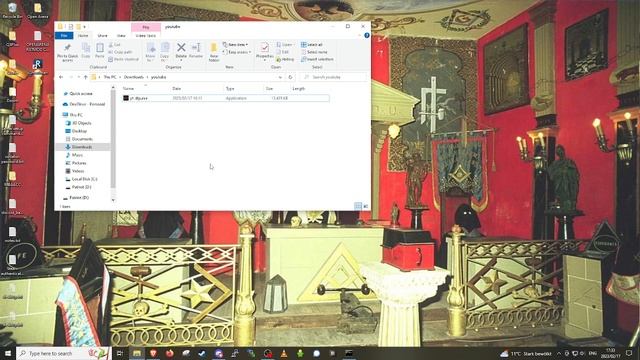Click the Back navigation arrow
640x360 pixels.
(x=61, y=77)
